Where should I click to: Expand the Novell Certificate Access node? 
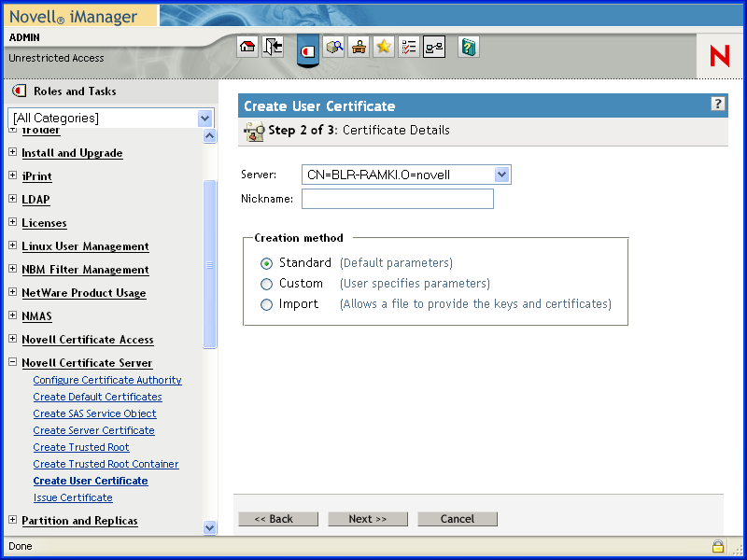[x=13, y=339]
